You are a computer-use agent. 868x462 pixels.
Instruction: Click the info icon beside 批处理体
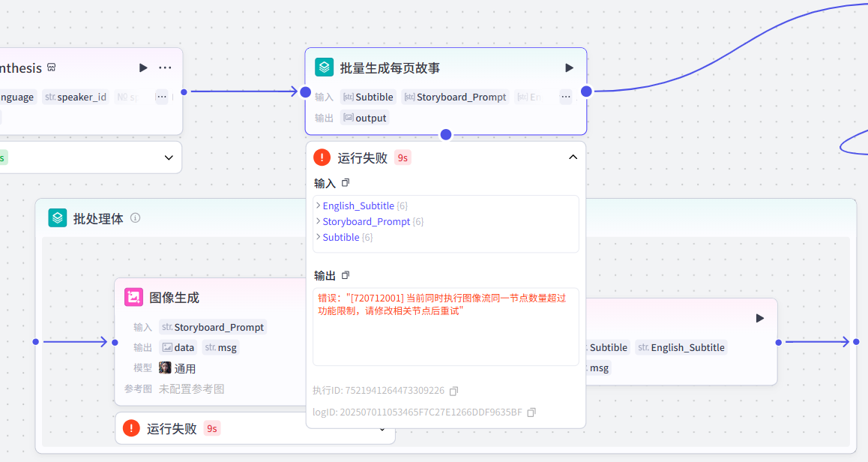point(136,218)
